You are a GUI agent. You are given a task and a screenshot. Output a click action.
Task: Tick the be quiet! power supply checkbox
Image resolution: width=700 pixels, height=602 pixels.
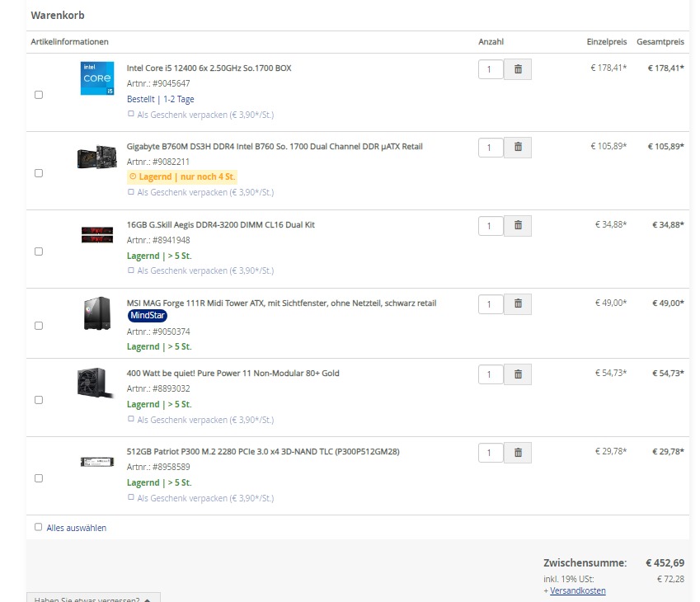click(39, 400)
